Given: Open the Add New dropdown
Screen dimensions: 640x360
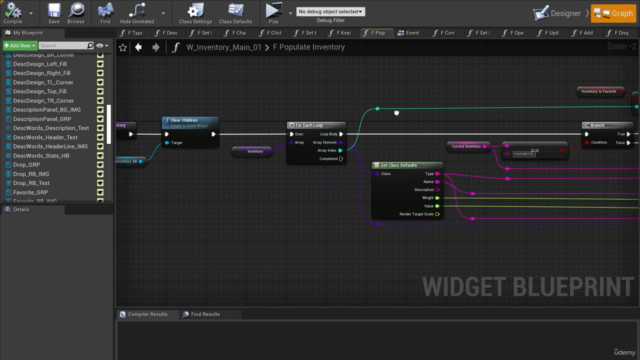Looking at the screenshot, I should 20,45.
